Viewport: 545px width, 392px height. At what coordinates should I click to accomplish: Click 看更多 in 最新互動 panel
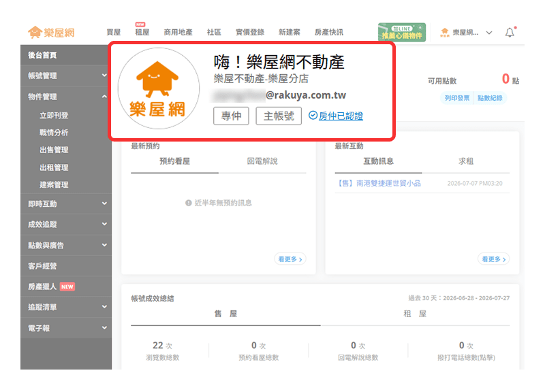pyautogui.click(x=494, y=259)
